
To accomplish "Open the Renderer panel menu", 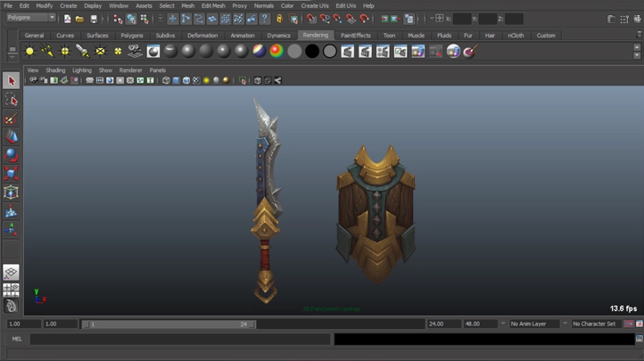I will pos(130,70).
